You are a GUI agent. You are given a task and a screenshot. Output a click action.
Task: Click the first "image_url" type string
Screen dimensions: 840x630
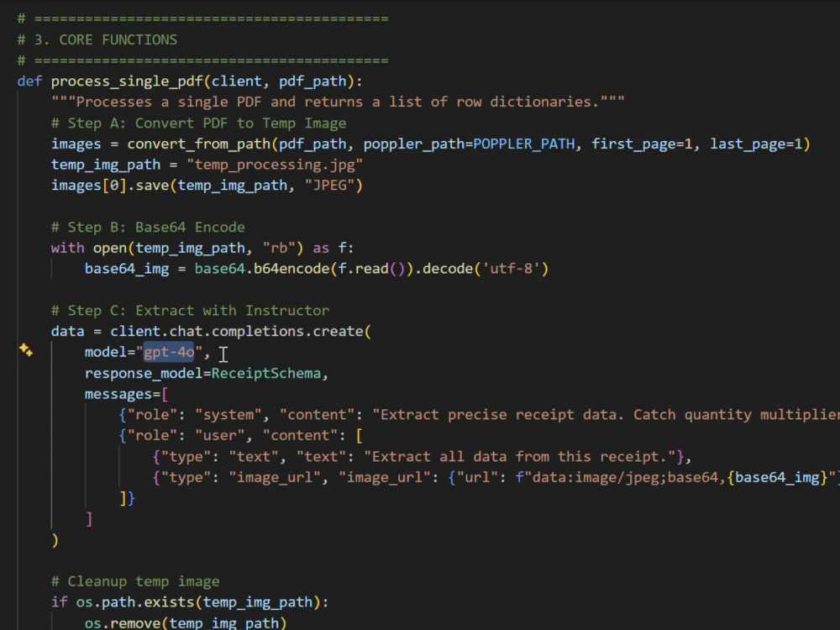coord(275,478)
